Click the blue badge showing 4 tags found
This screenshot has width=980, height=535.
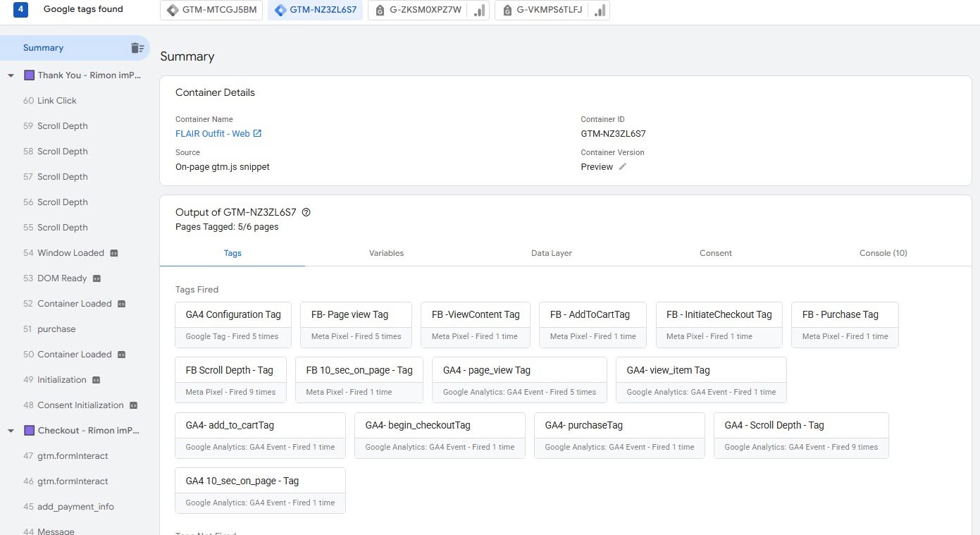tap(20, 10)
